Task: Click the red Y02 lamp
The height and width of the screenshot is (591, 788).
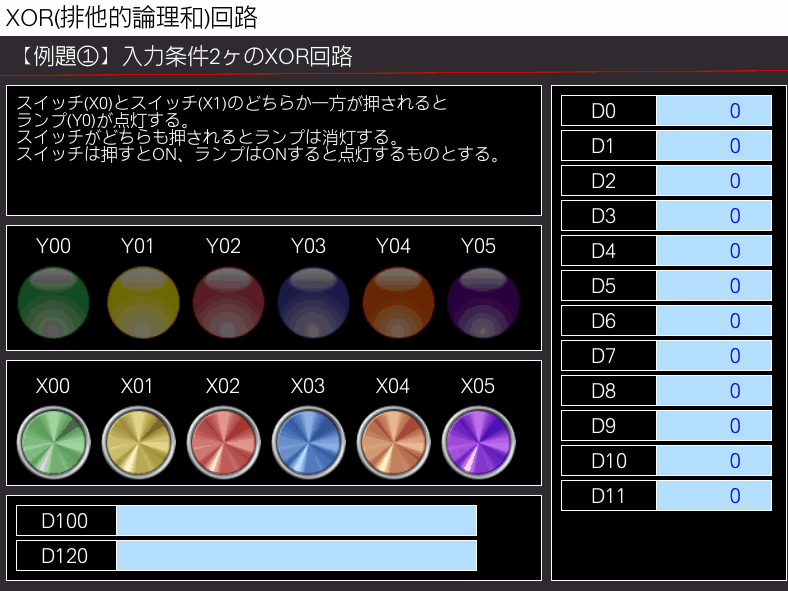Action: (228, 303)
